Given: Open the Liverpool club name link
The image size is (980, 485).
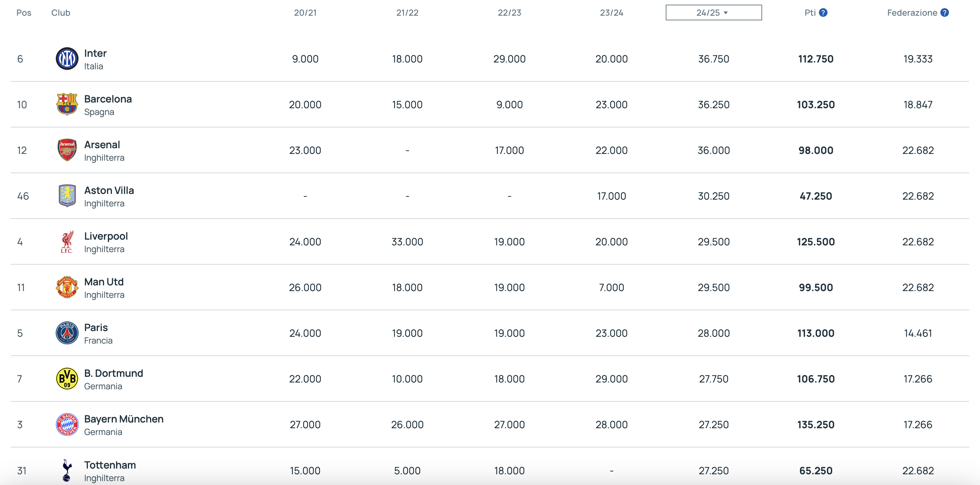Looking at the screenshot, I should point(106,236).
